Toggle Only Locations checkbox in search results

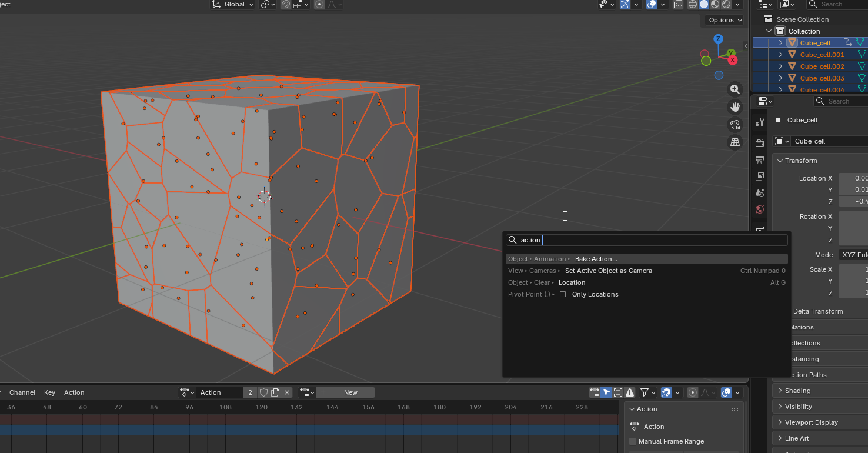pos(563,294)
